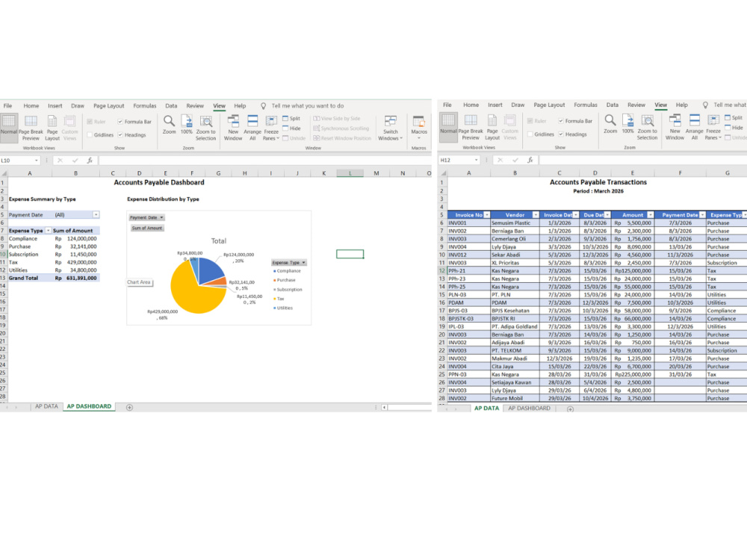747x560 pixels.
Task: Click Hide window in left window ribbon
Action: click(x=291, y=128)
